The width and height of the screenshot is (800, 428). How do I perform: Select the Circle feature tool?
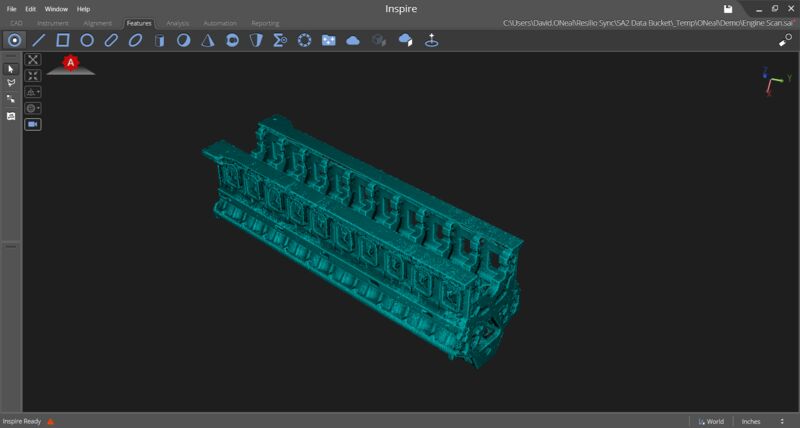point(87,40)
